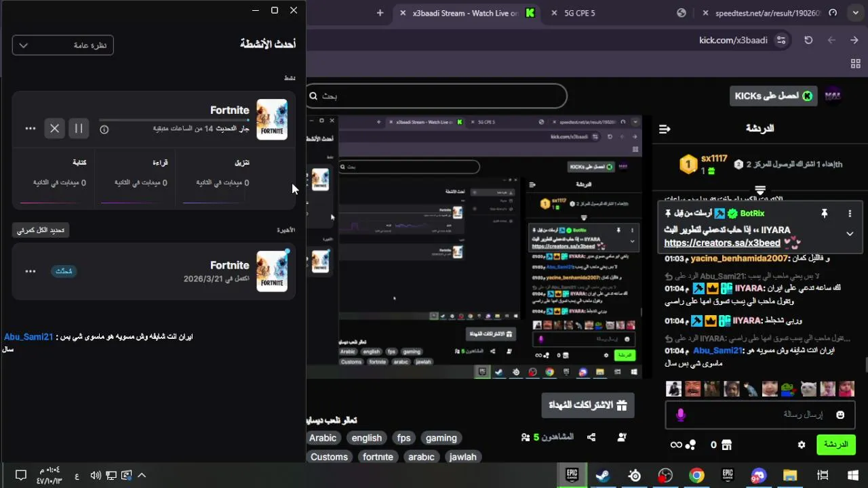Screen dimensions: 868x488
Task: Open three-dot menu for the completed Fortnite entry
Action: (x=31, y=271)
